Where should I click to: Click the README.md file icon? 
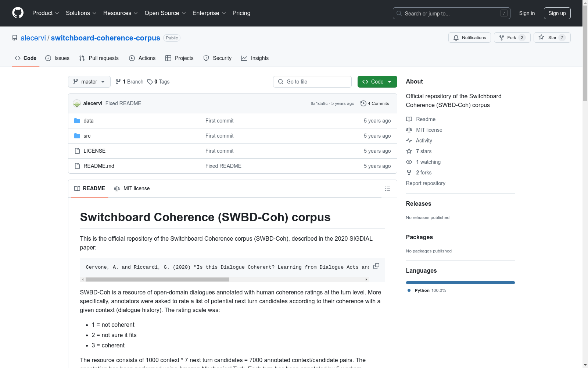tap(77, 166)
